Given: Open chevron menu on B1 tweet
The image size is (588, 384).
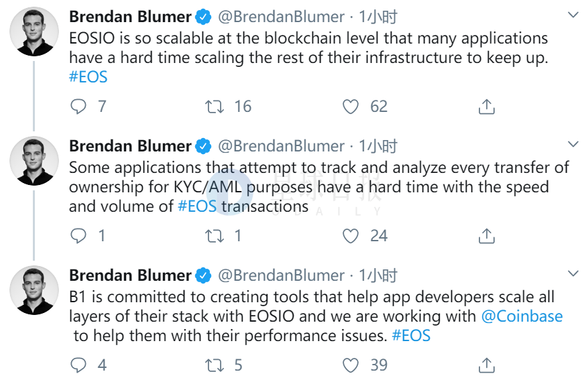Looking at the screenshot, I should click(573, 273).
